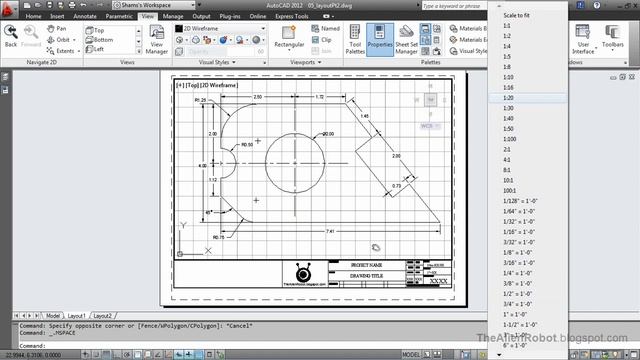Image resolution: width=640 pixels, height=360 pixels.
Task: Click the Plot printer icon in quick access
Action: coord(72,5)
